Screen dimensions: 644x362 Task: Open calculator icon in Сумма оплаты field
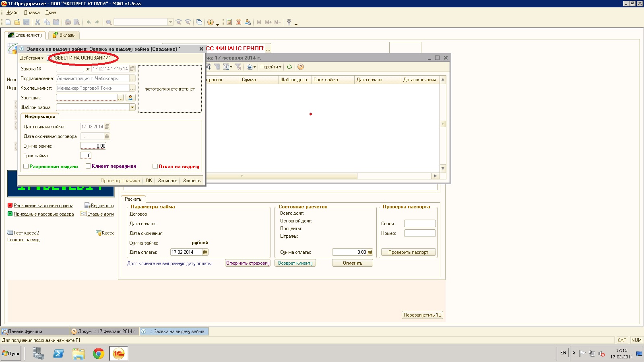pos(370,252)
